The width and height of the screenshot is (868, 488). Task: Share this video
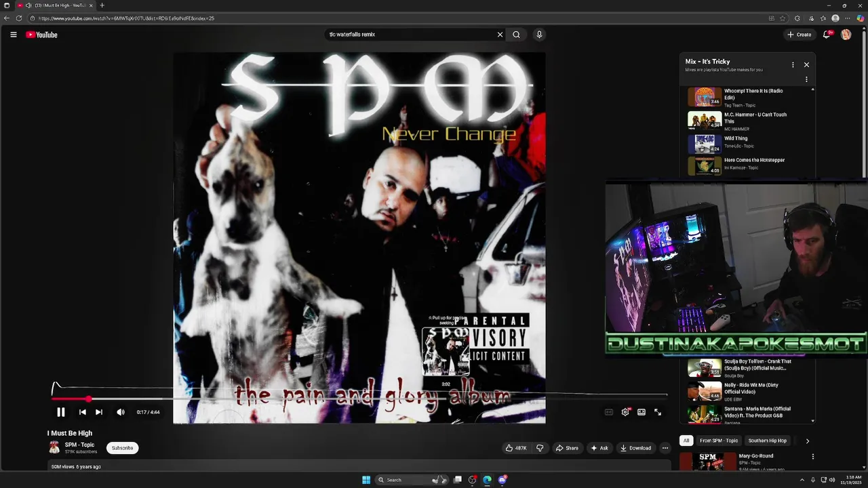[x=567, y=448]
